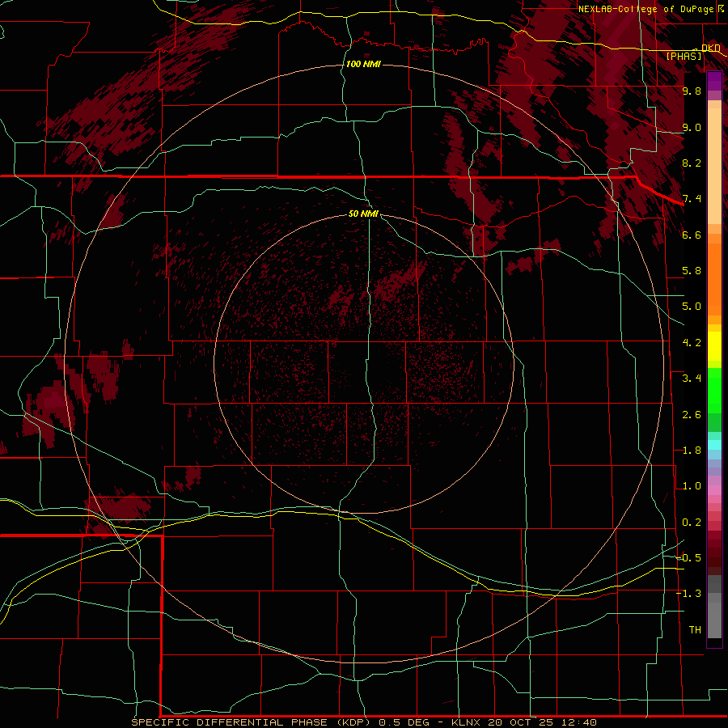The height and width of the screenshot is (728, 728).
Task: Click the 9.0 value on color scale
Action: click(x=692, y=127)
